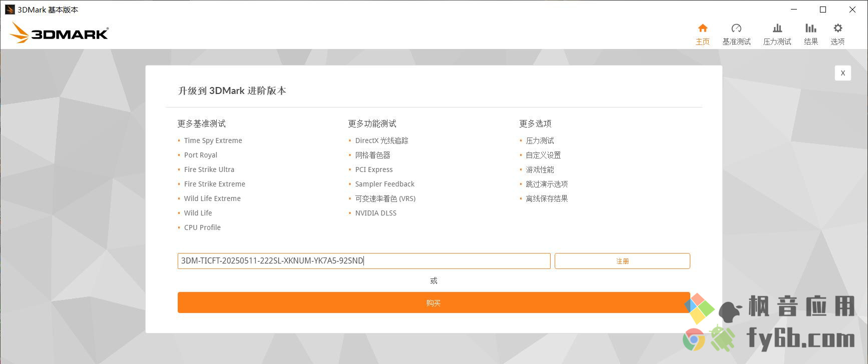Viewport: 868px width, 364px height.
Task: Click into the upgrade key input field
Action: point(364,261)
